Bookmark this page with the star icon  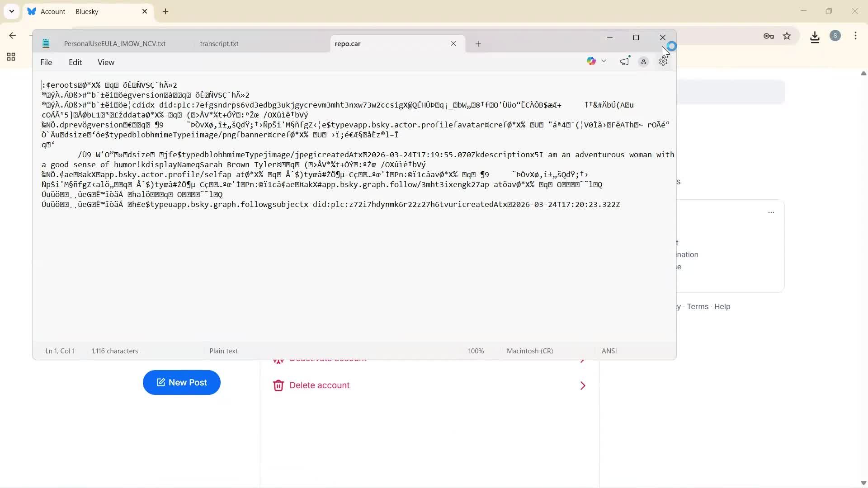788,36
